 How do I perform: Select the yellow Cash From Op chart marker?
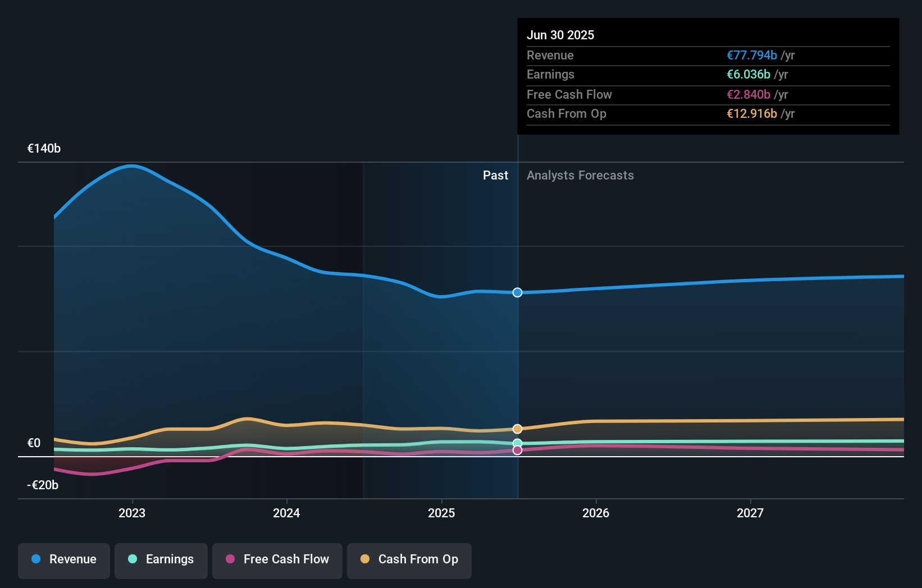click(517, 428)
